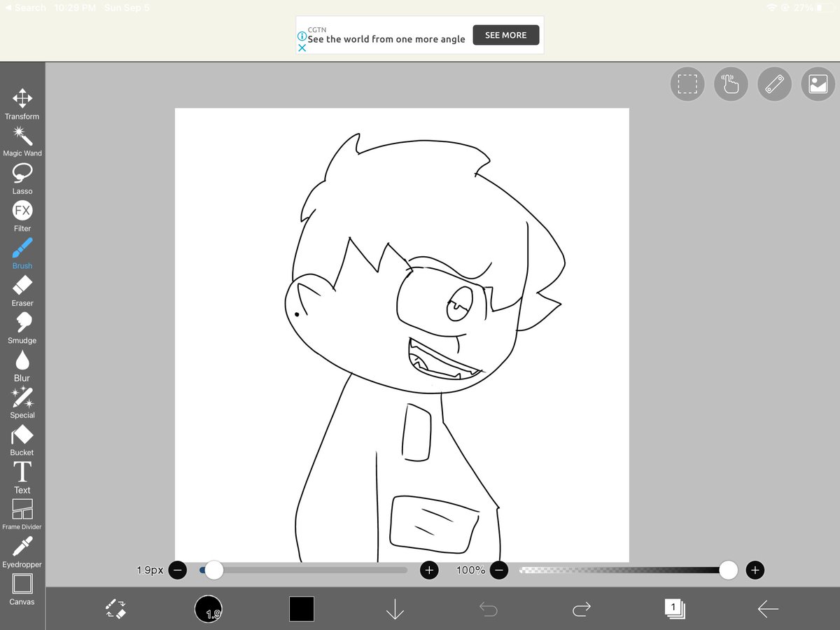
Task: Select the Magic Wand tool
Action: 22,141
